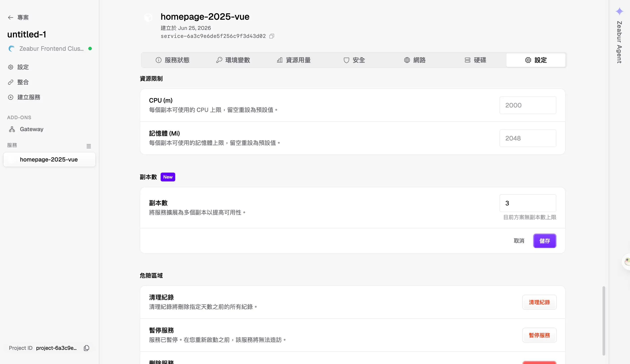
Task: Click the 目前方案無副本數上限 note
Action: 530,218
